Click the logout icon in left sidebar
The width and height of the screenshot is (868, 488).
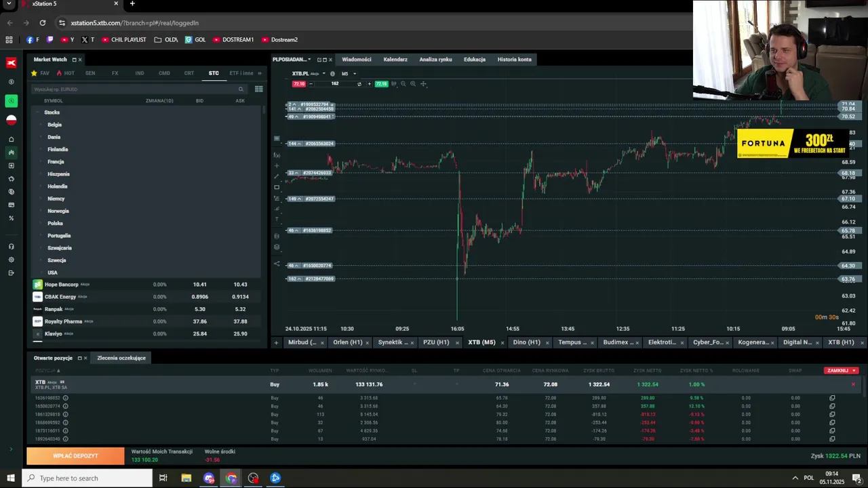(x=11, y=273)
